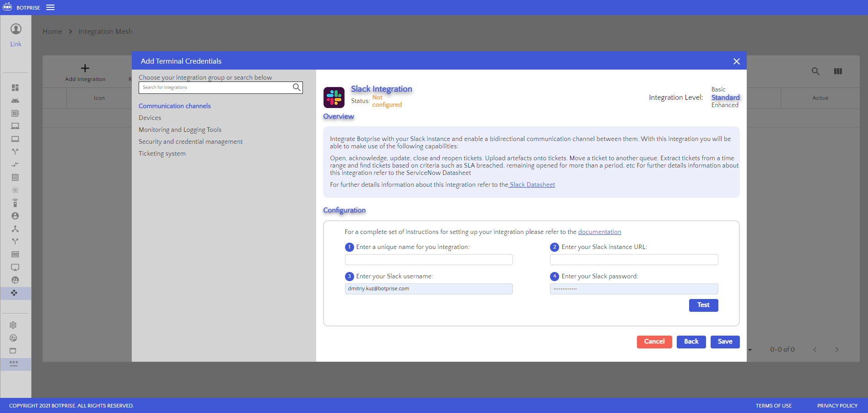The height and width of the screenshot is (413, 868).
Task: Select the Ticketing system group
Action: click(162, 153)
